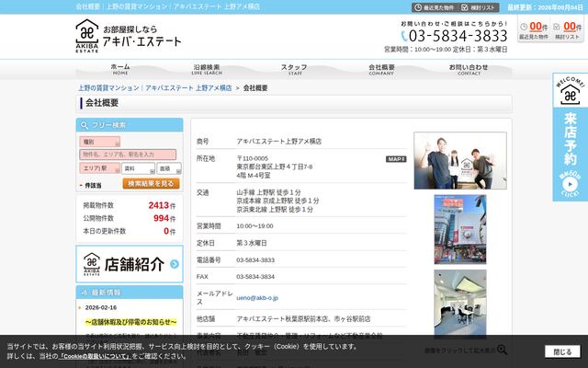Screen dimensions: 588x368
Task: Click the Akiba Estate logo in header
Action: (x=128, y=36)
